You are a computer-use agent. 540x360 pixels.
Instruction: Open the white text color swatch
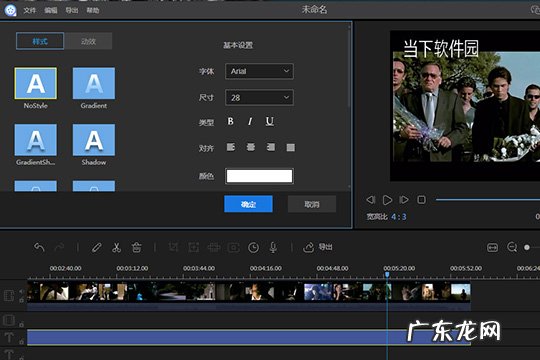pyautogui.click(x=259, y=176)
